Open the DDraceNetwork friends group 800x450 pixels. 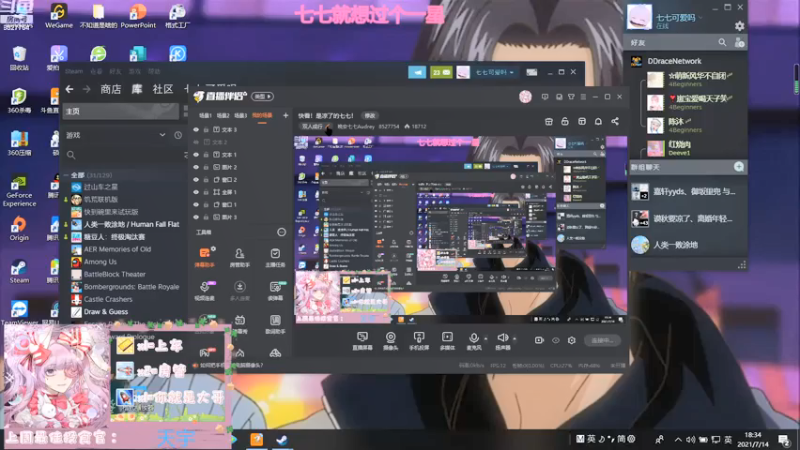tap(674, 61)
